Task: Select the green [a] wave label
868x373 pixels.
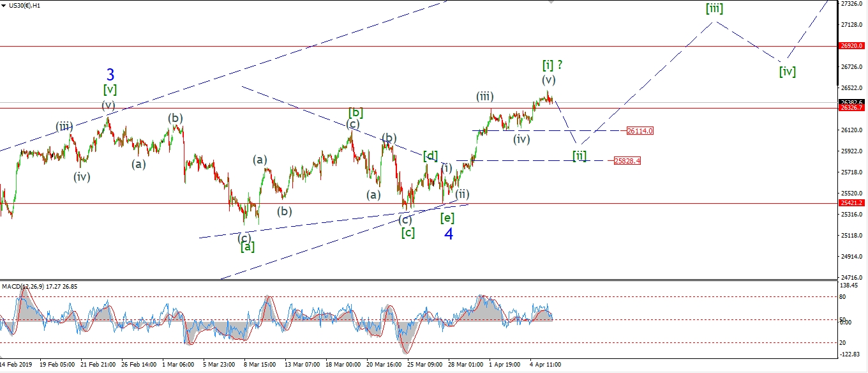Action: coord(248,247)
